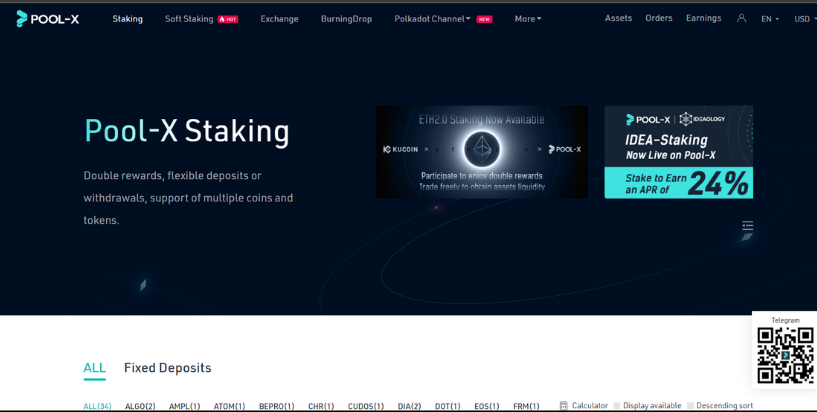The width and height of the screenshot is (817, 412).
Task: Filter by ALGO(2)
Action: coord(140,406)
